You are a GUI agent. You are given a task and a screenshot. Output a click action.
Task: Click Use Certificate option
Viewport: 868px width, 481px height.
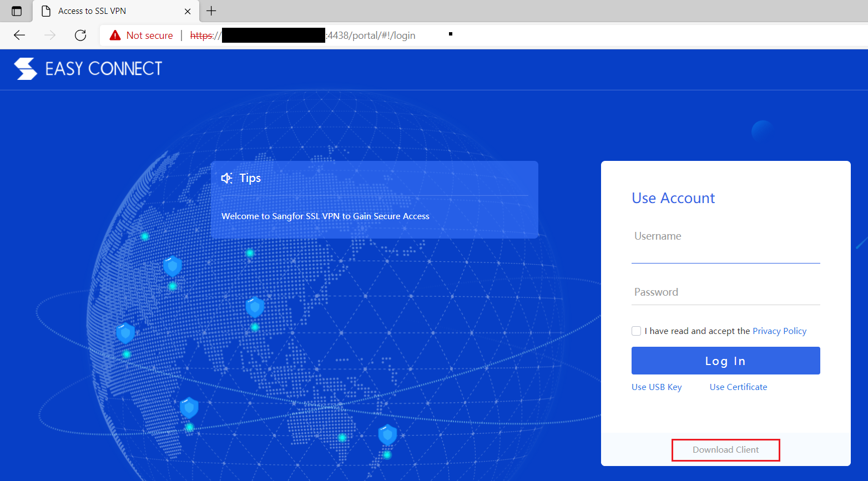click(x=738, y=387)
